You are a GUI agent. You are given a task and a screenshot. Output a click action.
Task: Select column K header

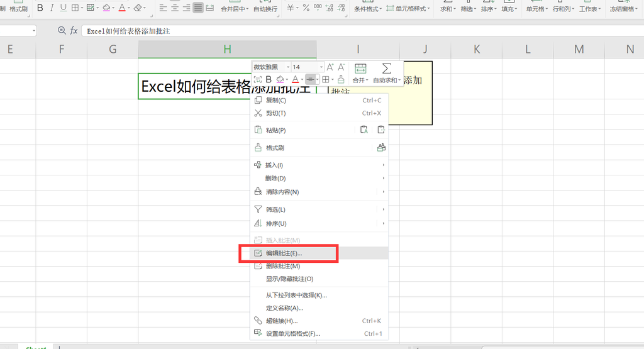pos(477,49)
